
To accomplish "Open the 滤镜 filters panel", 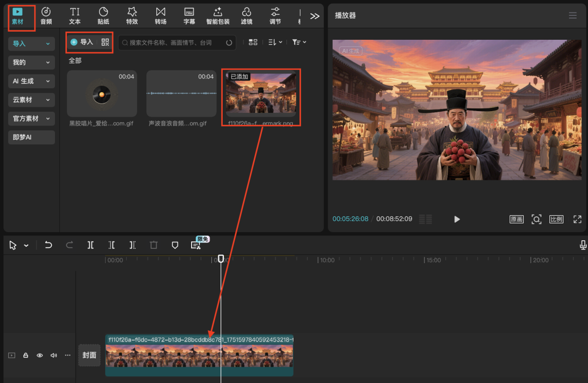I will pyautogui.click(x=246, y=16).
